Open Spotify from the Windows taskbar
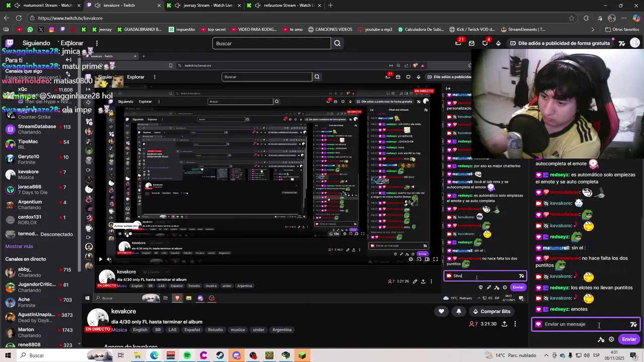644x362 pixels. (187, 355)
